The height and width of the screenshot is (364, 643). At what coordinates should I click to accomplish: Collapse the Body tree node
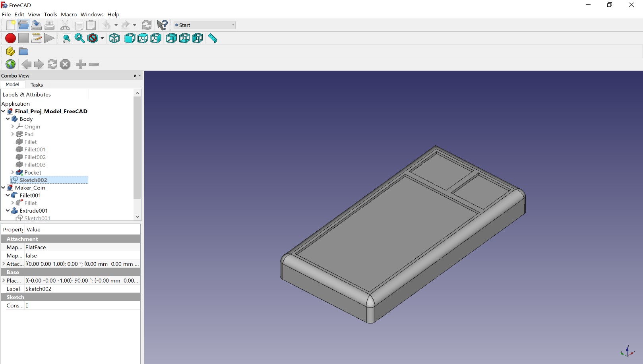click(8, 119)
